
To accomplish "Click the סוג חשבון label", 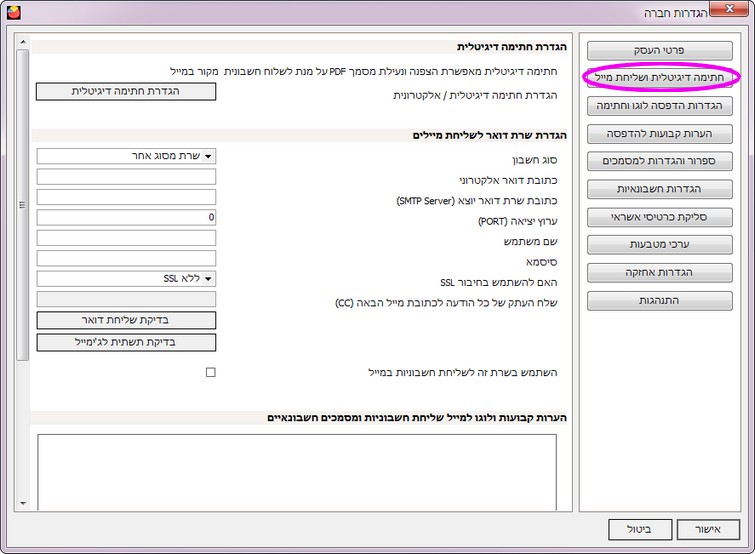I will [534, 160].
